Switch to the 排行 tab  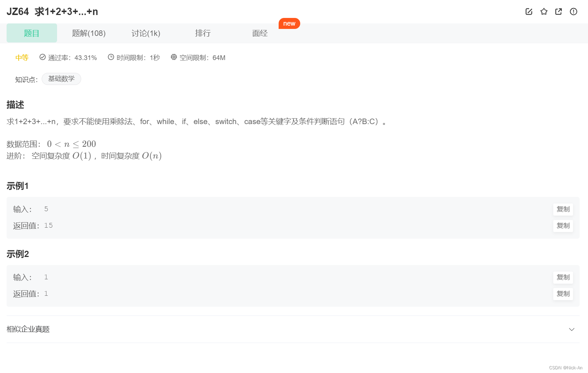(x=203, y=33)
